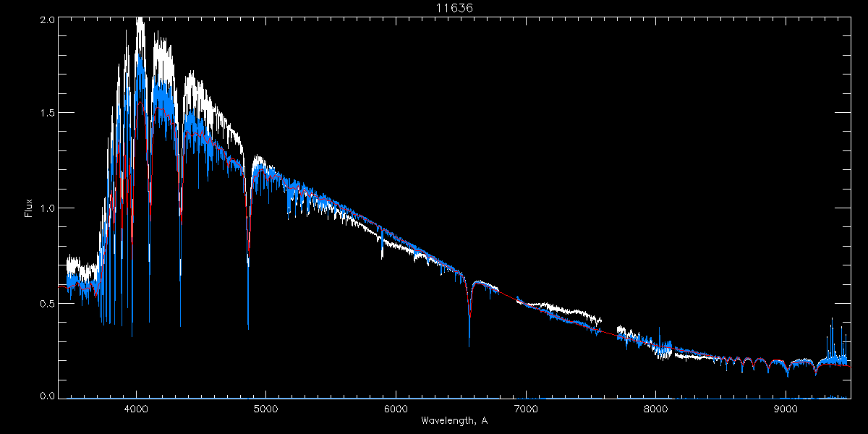Image resolution: width=868 pixels, height=434 pixels.
Task: Click the y-axis tick label 0.5
Action: click(47, 302)
